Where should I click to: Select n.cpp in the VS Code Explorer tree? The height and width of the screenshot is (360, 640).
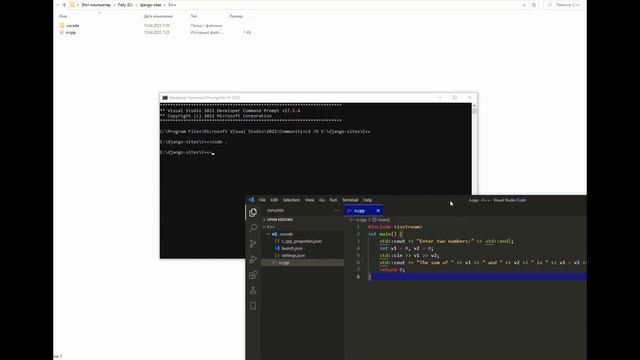point(302,263)
